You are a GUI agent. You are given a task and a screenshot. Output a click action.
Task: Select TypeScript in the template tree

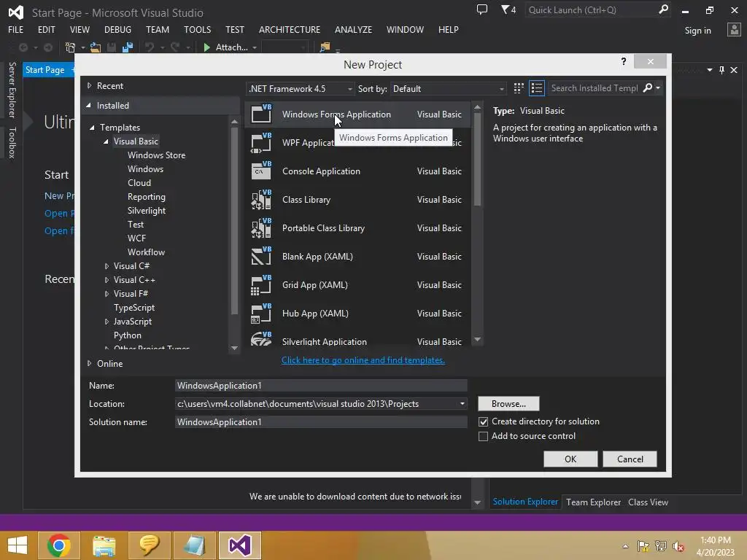click(134, 308)
